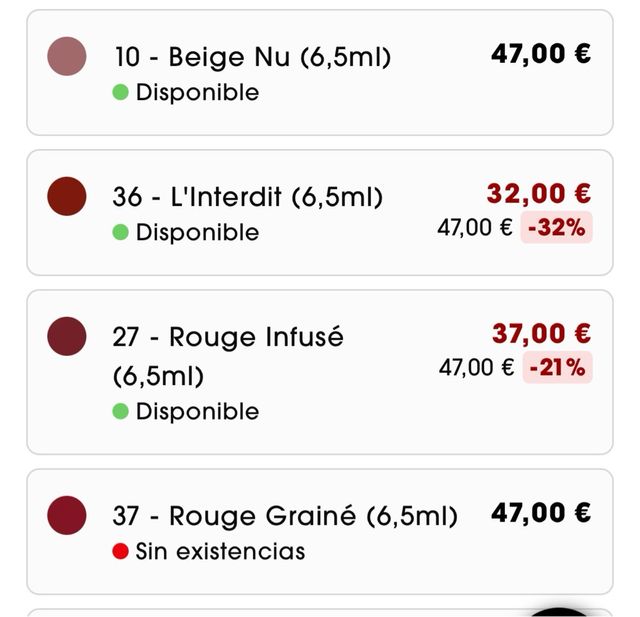
Task: Select the Beige Nu color swatch
Action: (67, 56)
